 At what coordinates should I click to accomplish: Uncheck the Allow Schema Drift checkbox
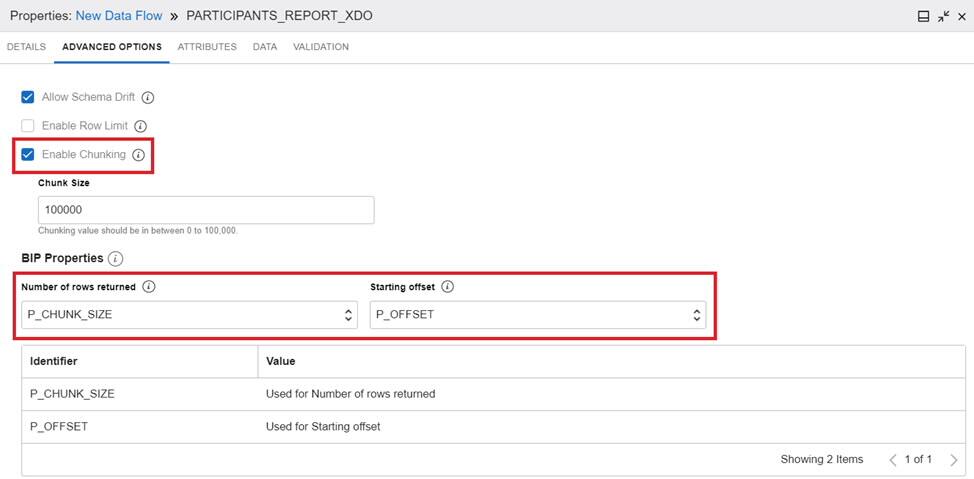click(28, 98)
